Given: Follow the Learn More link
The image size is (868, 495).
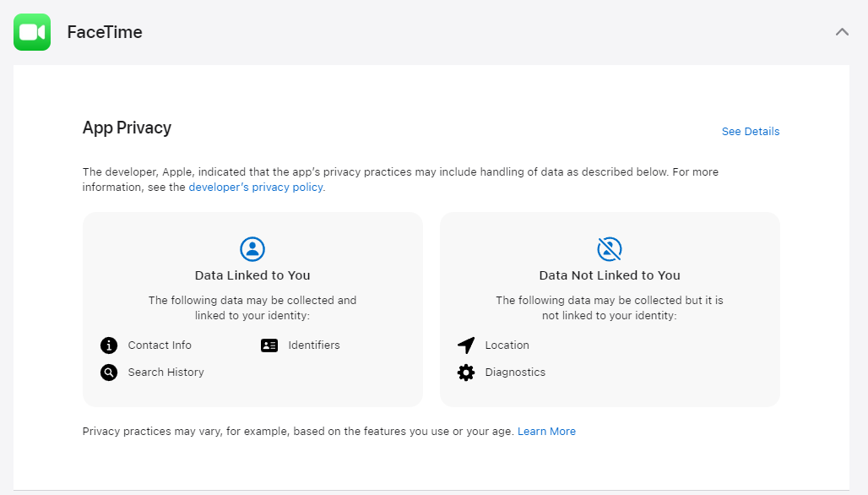Looking at the screenshot, I should (x=546, y=432).
